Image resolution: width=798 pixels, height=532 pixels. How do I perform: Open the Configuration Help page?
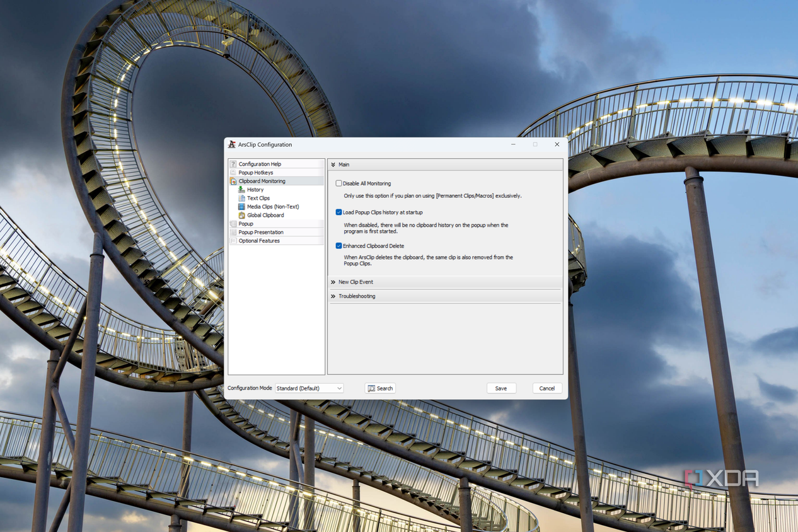pyautogui.click(x=276, y=164)
